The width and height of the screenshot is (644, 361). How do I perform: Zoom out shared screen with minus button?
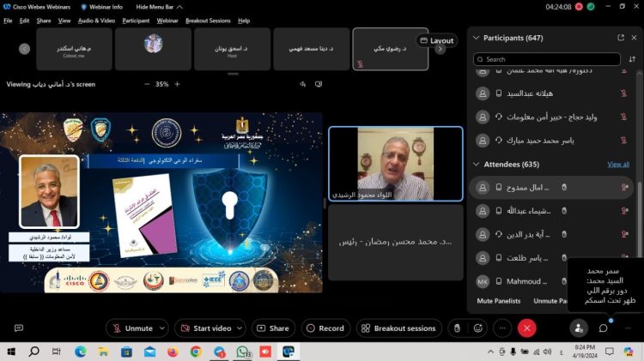(147, 84)
